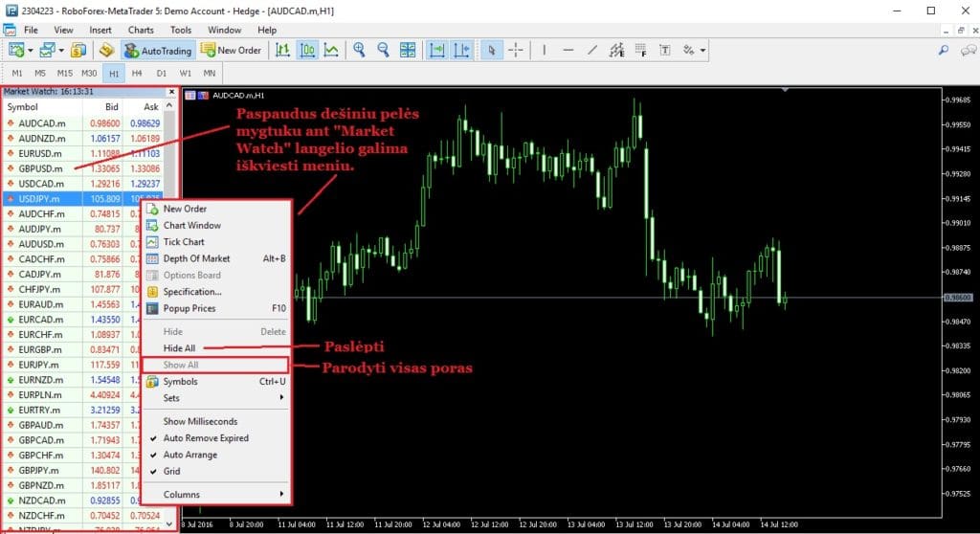Choose New Order in context menu
The height and width of the screenshot is (534, 980).
(216, 209)
